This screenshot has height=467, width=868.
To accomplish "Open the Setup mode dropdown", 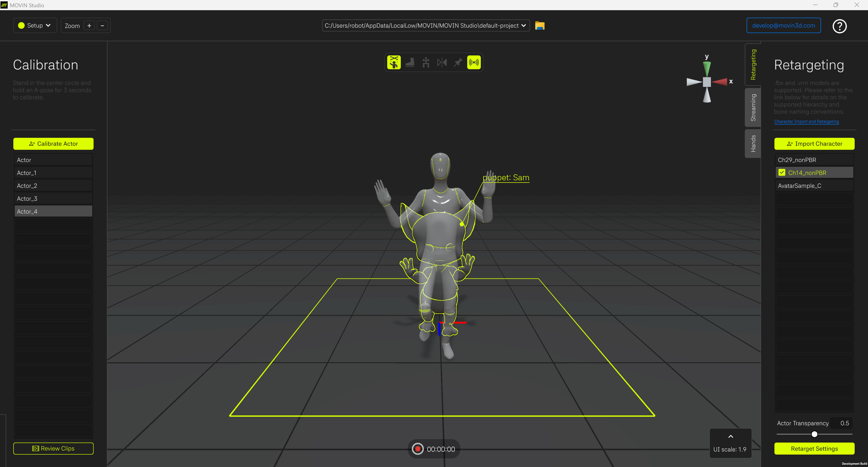I will 35,26.
